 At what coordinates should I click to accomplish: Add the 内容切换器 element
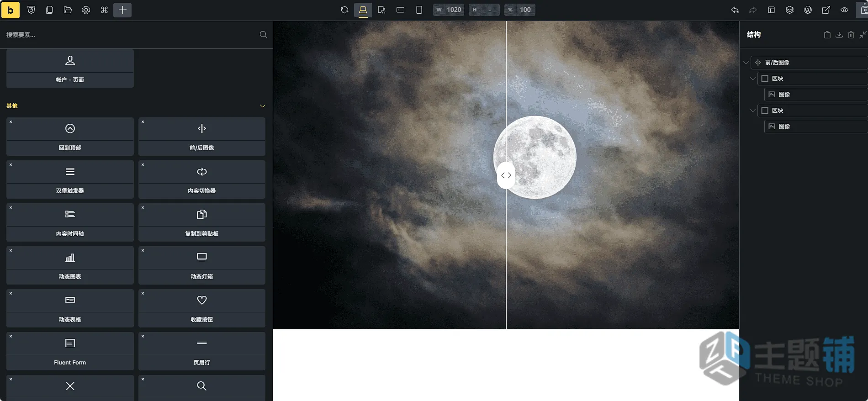(202, 179)
